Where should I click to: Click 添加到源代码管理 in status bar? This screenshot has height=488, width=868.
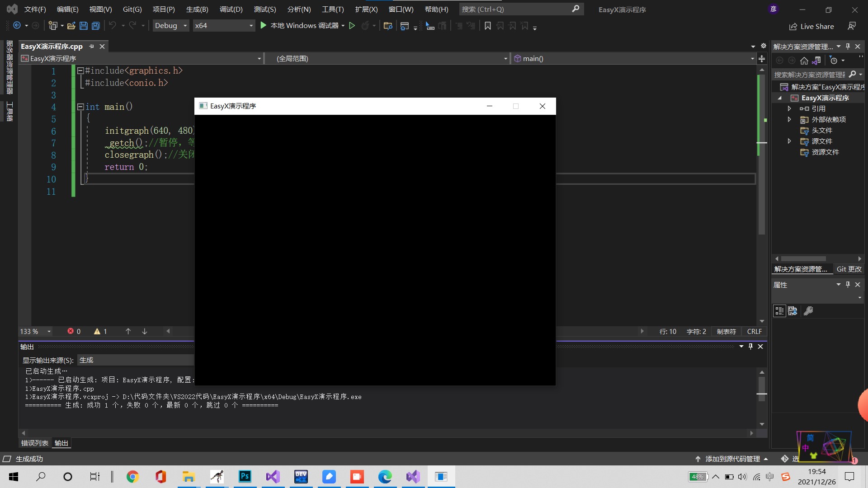click(x=732, y=458)
